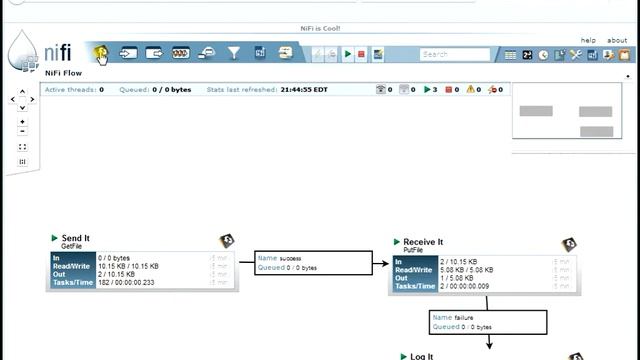The height and width of the screenshot is (360, 640).
Task: Click the green Start button
Action: coord(347,54)
